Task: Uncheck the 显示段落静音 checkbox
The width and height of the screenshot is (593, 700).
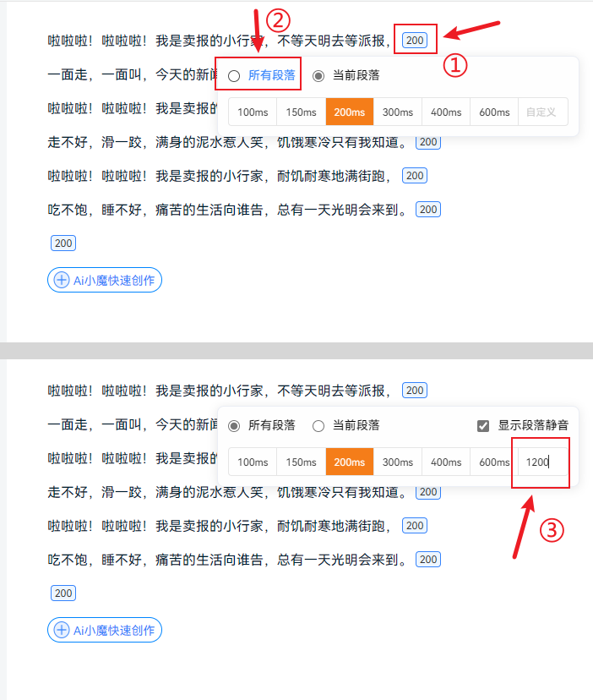Action: point(483,426)
